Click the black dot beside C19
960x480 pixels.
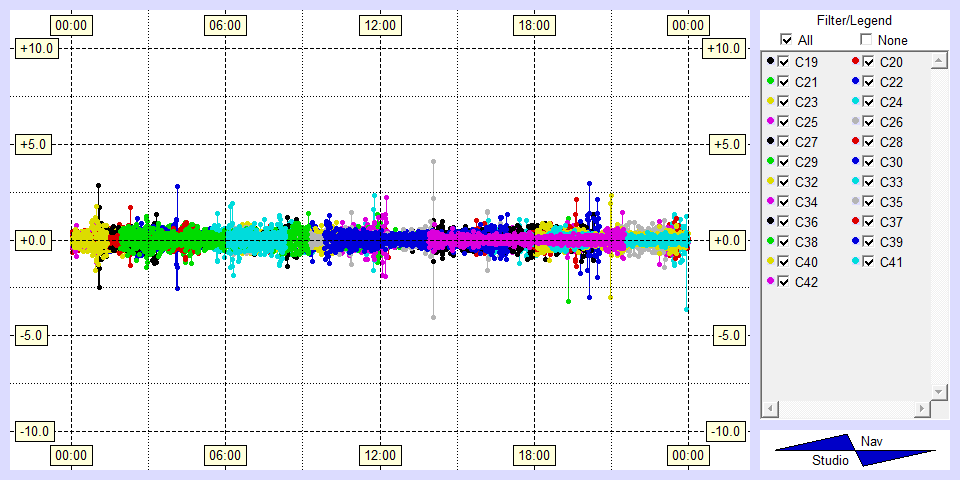click(770, 62)
